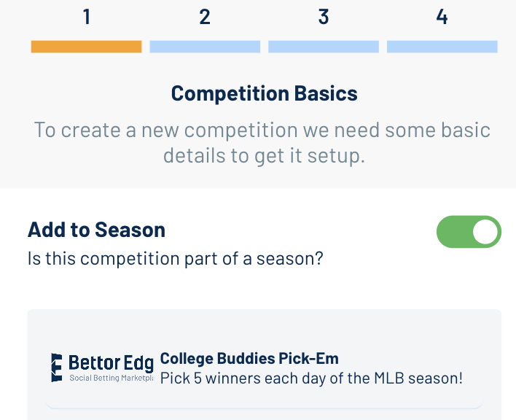Switch to step number 4

[442, 17]
